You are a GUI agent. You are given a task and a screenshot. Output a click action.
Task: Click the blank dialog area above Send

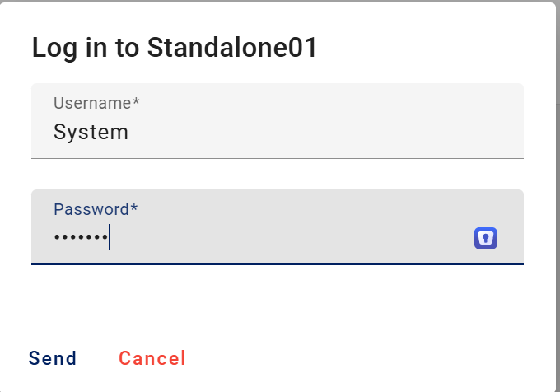coord(165,306)
